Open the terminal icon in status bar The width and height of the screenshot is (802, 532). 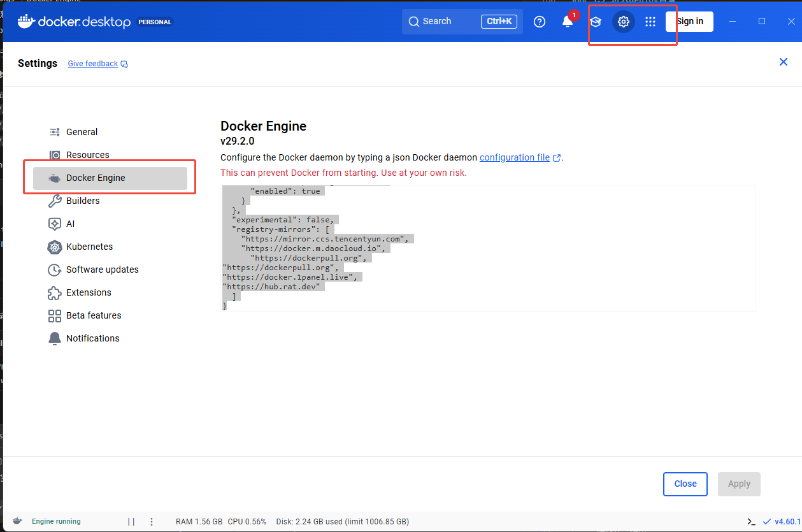coord(752,521)
